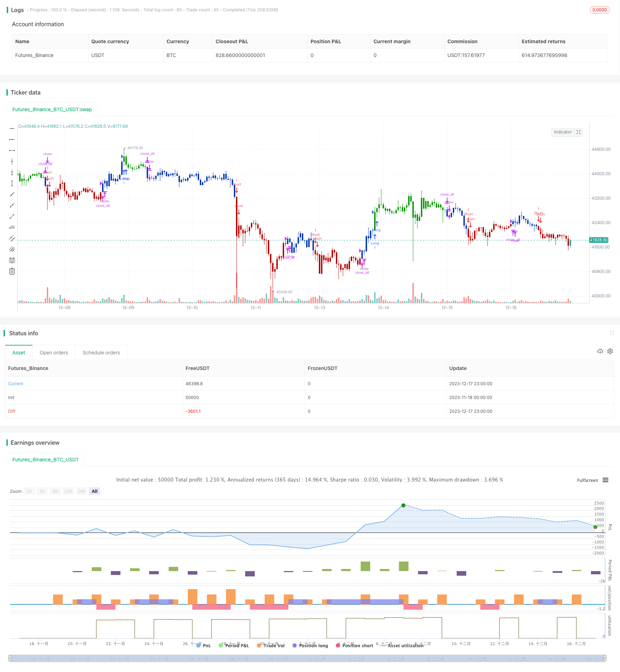Click the Diff row label in asset table
Viewport: 620px width, 672px height.
pyautogui.click(x=12, y=411)
